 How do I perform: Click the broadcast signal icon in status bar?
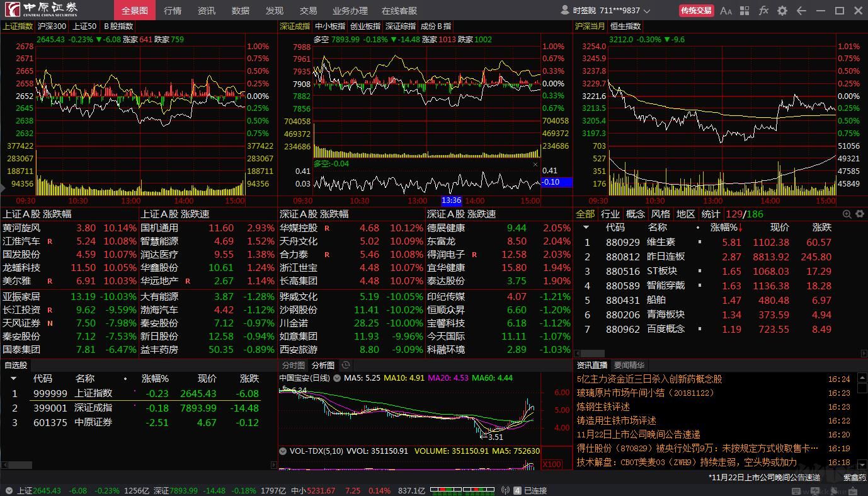[x=505, y=490]
